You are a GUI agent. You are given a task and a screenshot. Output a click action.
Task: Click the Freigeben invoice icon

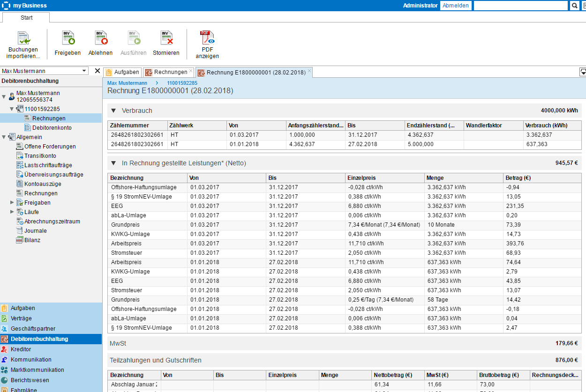click(x=68, y=38)
